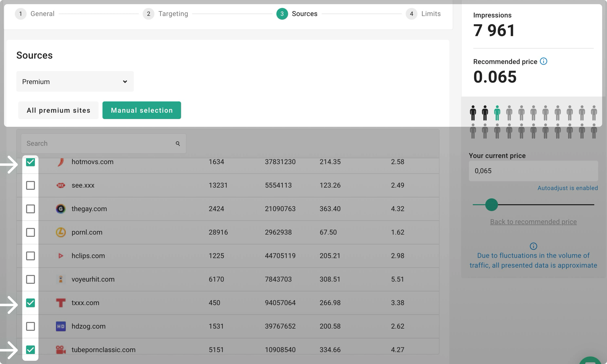Click the search magnifier icon

pyautogui.click(x=178, y=143)
